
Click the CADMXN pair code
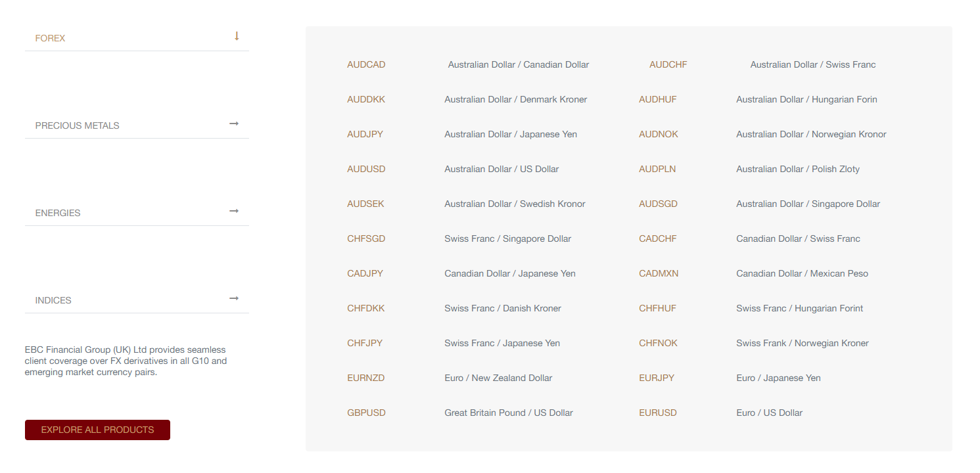click(x=659, y=273)
